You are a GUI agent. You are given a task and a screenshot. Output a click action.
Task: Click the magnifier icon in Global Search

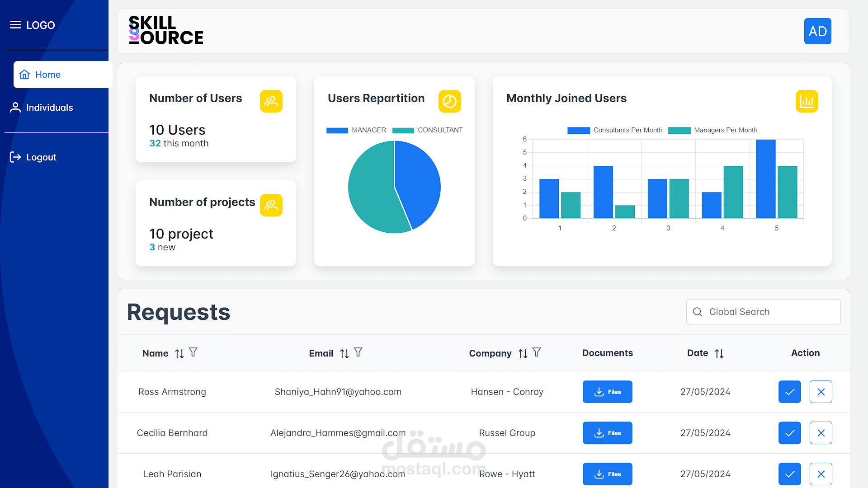point(698,312)
